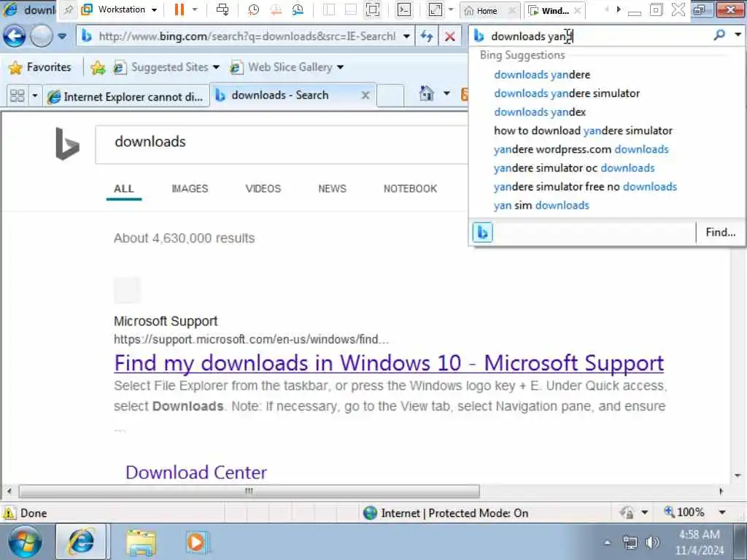Click the support.microsoft.com result URL text
Screen dimensions: 747x560
pyautogui.click(x=251, y=340)
